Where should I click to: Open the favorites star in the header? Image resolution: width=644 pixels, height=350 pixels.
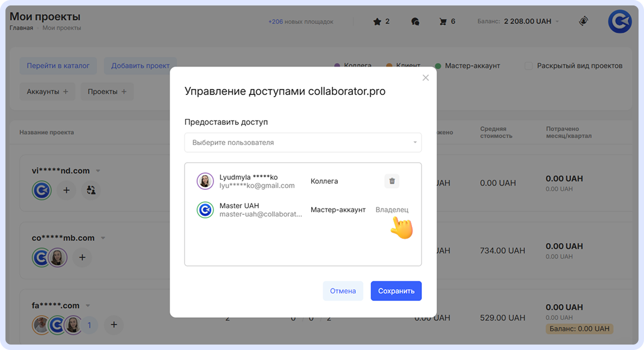[376, 21]
